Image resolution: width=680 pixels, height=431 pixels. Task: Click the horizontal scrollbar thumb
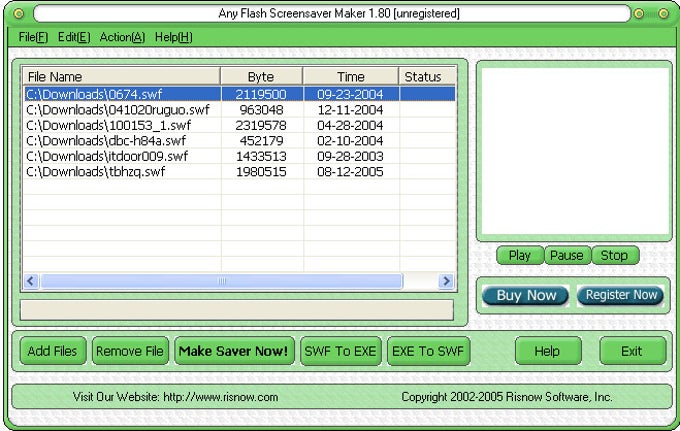(x=221, y=281)
